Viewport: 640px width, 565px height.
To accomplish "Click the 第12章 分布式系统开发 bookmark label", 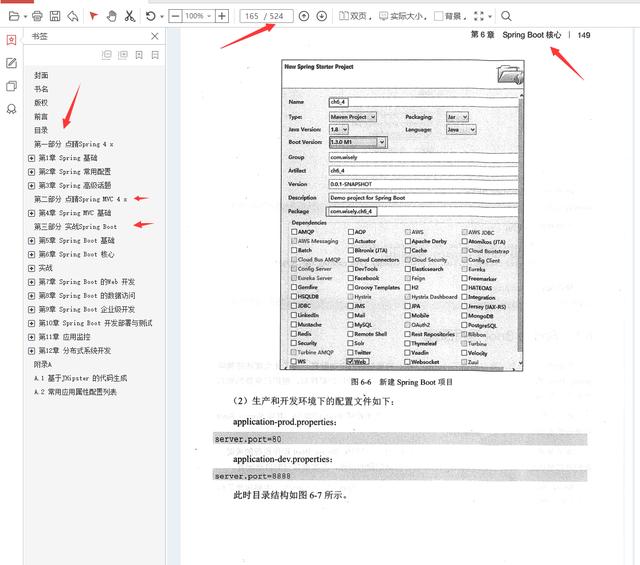I will [75, 351].
